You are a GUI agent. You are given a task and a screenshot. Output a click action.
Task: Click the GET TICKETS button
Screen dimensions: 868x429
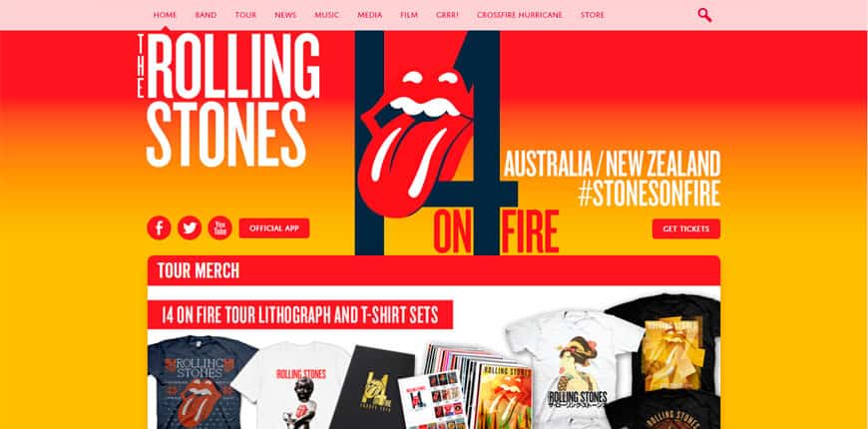click(x=685, y=228)
